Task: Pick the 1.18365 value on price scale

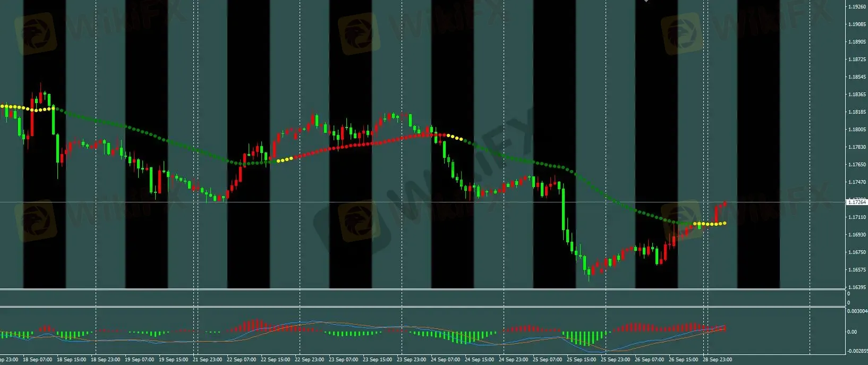Action: coord(856,95)
